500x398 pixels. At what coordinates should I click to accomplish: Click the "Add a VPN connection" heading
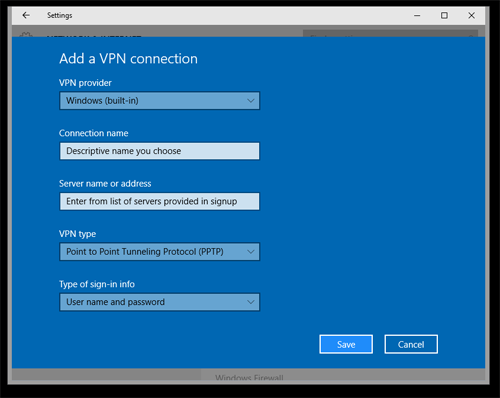pyautogui.click(x=128, y=59)
